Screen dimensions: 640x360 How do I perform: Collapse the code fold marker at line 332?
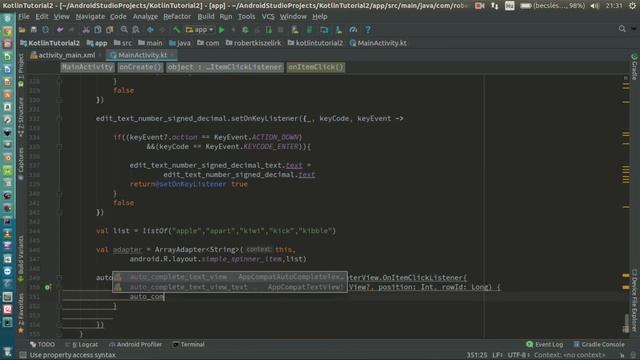click(x=59, y=118)
